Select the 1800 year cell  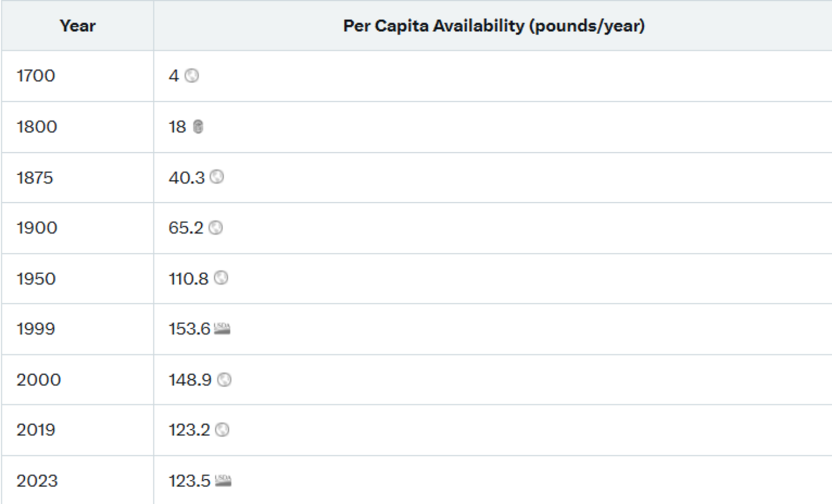click(78, 127)
